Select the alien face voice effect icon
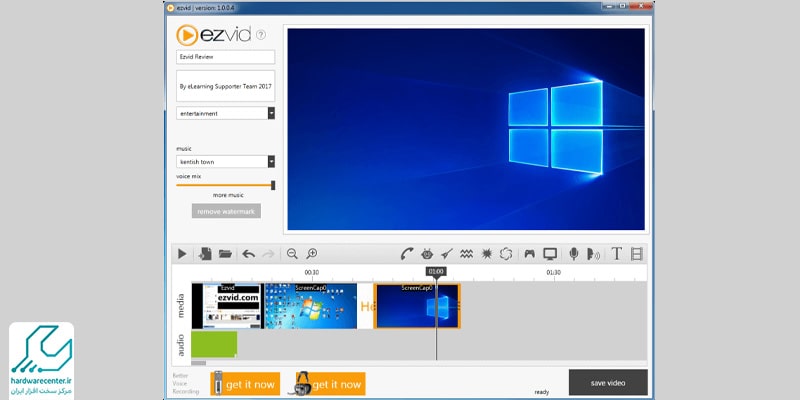Image resolution: width=800 pixels, height=400 pixels. 427,254
